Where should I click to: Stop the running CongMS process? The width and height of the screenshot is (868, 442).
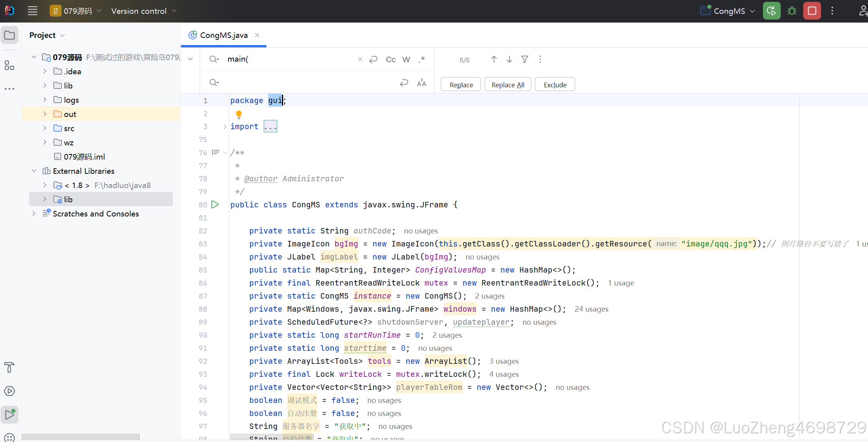(x=812, y=11)
